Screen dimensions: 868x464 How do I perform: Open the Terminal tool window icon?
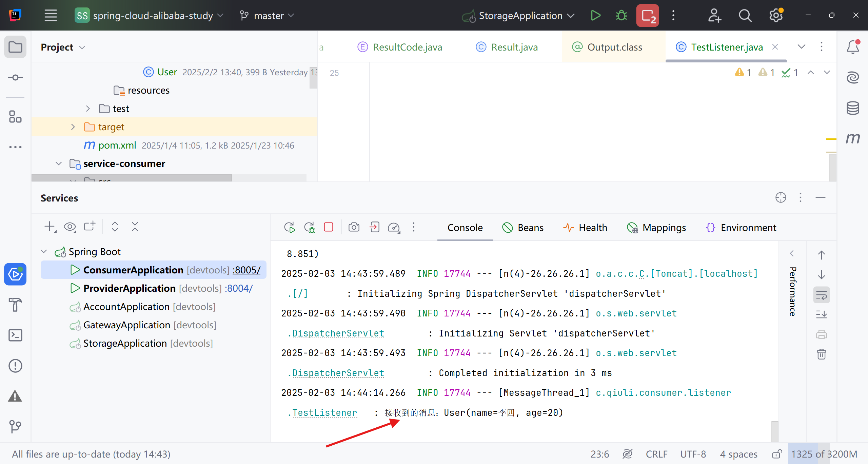15,335
